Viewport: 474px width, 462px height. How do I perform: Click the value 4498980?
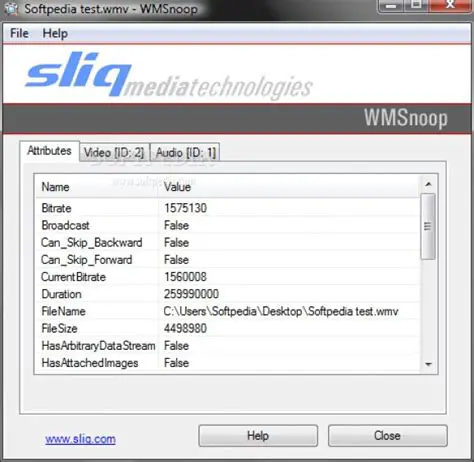185,329
